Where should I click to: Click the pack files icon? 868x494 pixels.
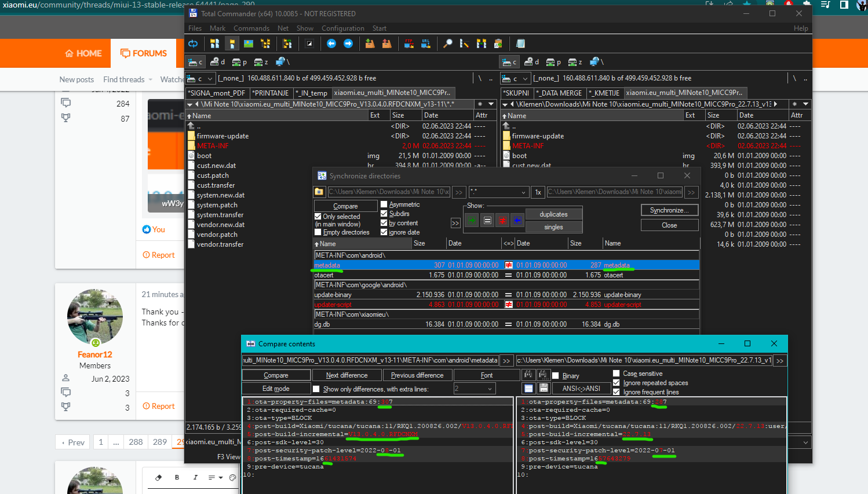click(x=370, y=43)
